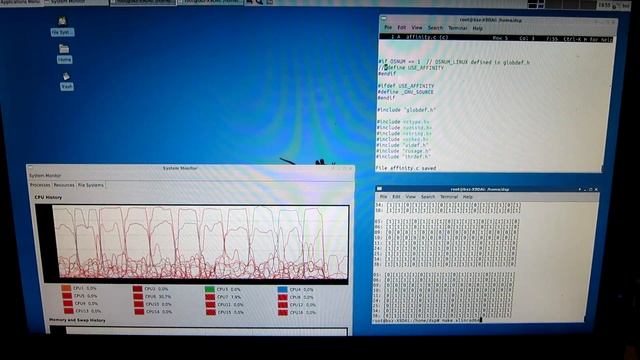Click the 'CPU History' heading
The image size is (640, 360).
tap(48, 197)
